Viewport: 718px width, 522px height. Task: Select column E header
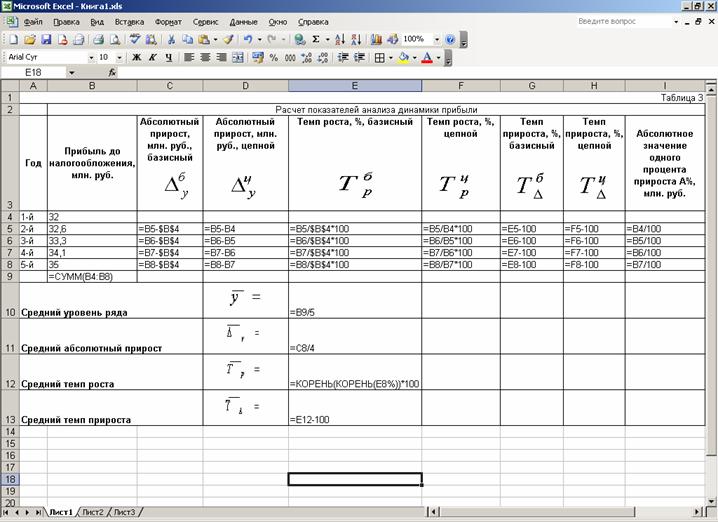pyautogui.click(x=355, y=86)
